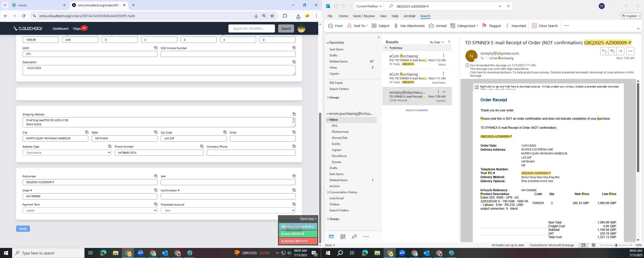Screen dimensions: 644x258
Task: Click the Chrome reload page icon
Action: click(x=24, y=16)
